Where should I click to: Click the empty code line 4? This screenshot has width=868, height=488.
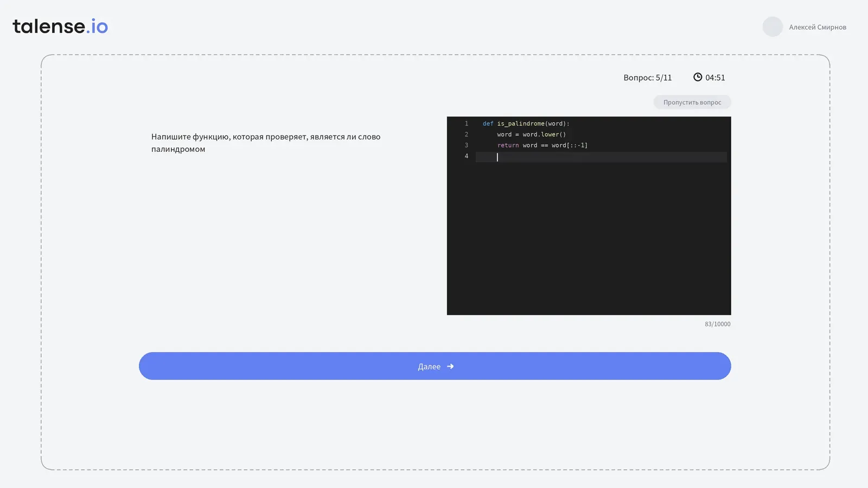point(601,157)
